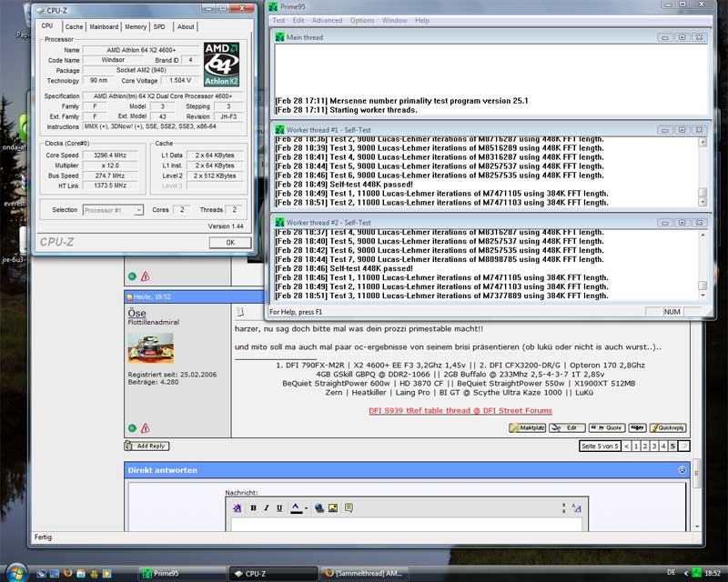Viewport: 728px width, 582px height.
Task: Toggle bold formatting in reply editor
Action: pos(254,508)
